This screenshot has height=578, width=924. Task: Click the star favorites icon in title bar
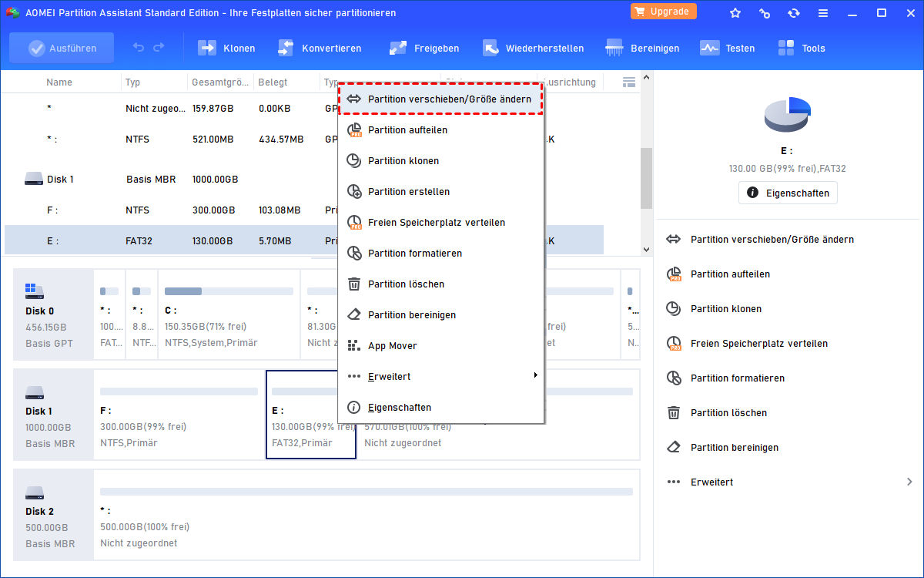[x=735, y=13]
